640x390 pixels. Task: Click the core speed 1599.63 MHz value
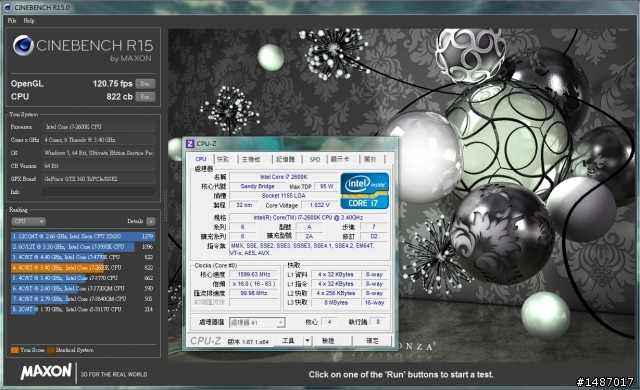pos(253,275)
